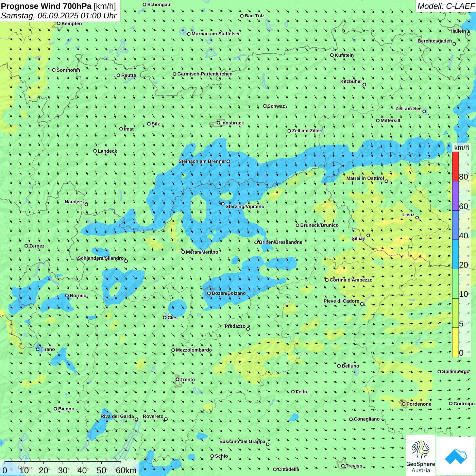
Task: Click the 'Brixen/Bressanone' label
Action: [280, 242]
